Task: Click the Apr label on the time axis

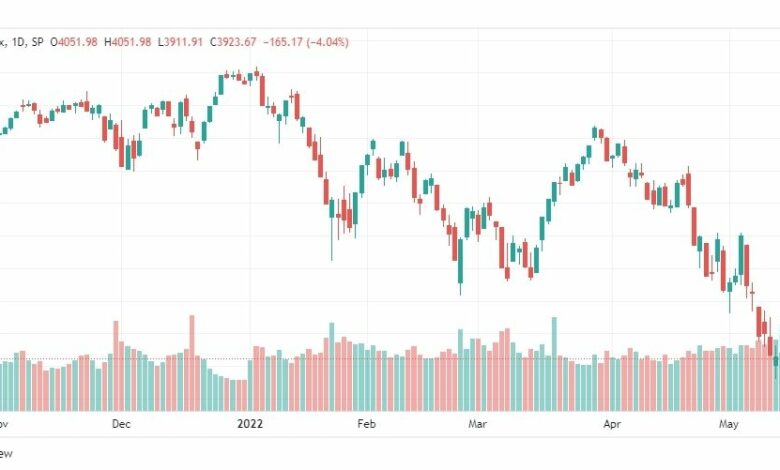Action: pyautogui.click(x=612, y=424)
